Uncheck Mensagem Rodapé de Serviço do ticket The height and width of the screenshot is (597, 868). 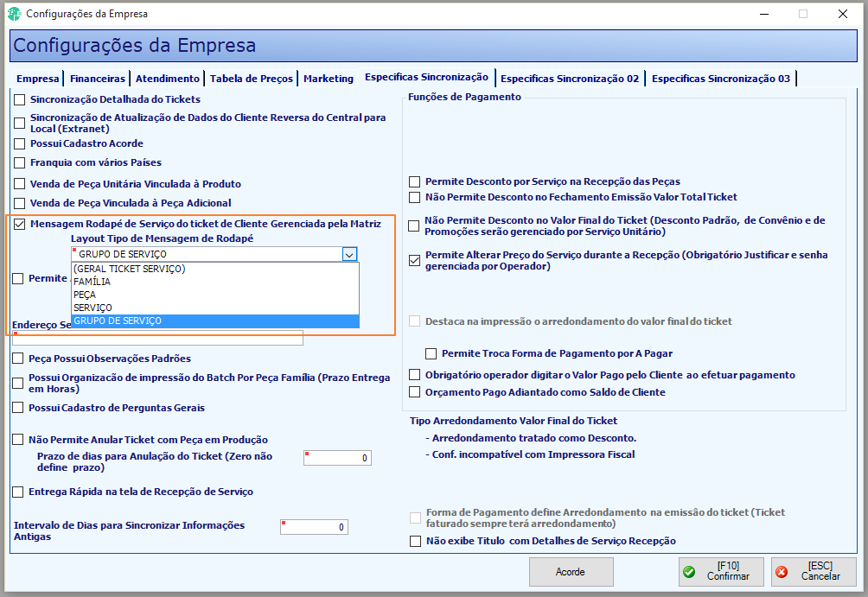[19, 224]
